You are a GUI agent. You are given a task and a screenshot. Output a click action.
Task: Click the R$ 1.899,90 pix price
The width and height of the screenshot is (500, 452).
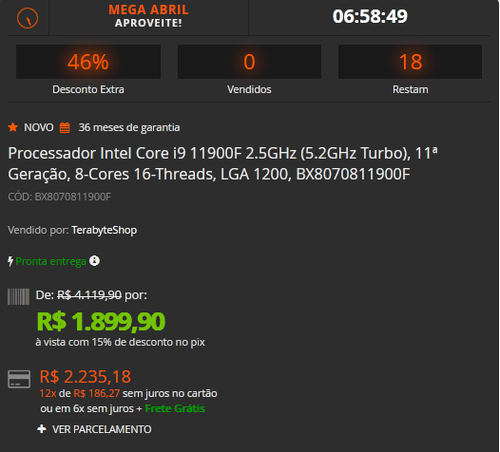coord(101,322)
